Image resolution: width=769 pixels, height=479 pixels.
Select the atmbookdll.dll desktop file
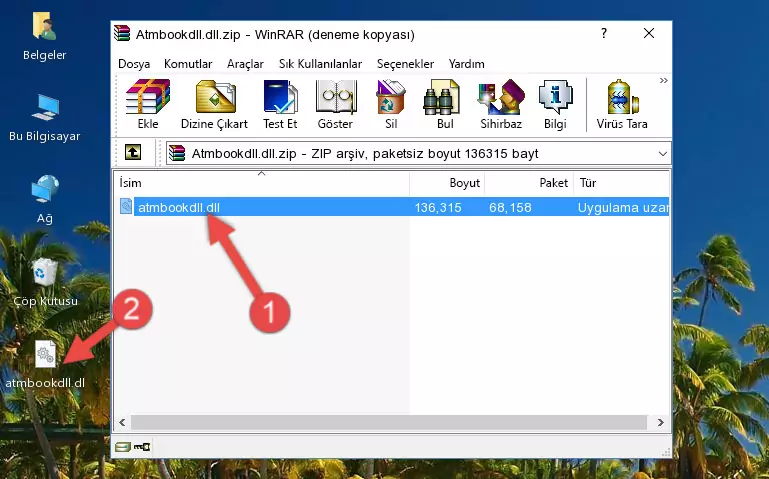(x=45, y=364)
